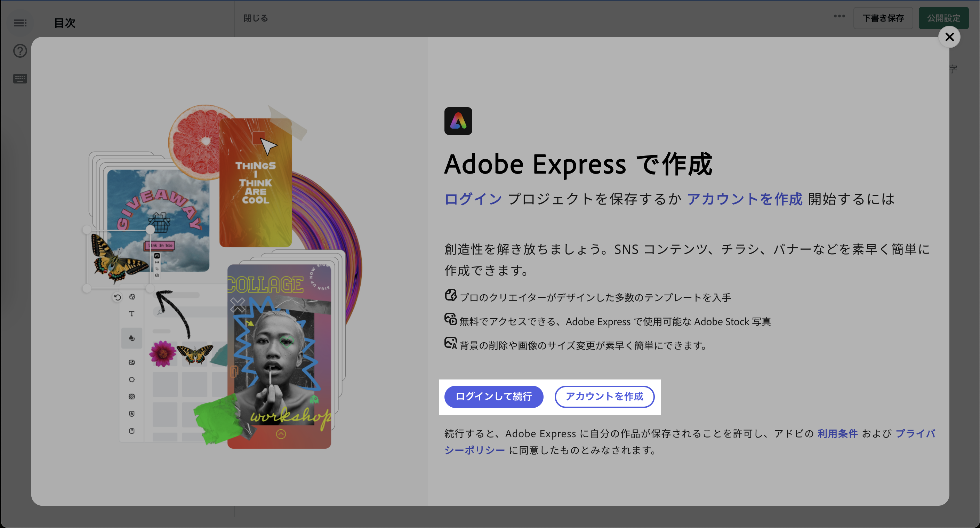
Task: Open the help question mark icon
Action: (x=20, y=50)
